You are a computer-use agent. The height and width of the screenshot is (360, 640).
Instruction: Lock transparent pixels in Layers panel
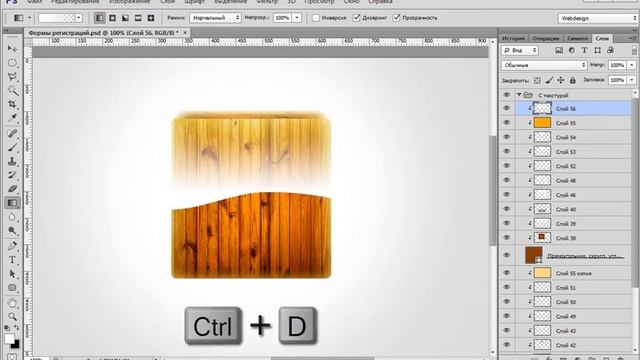(537, 80)
